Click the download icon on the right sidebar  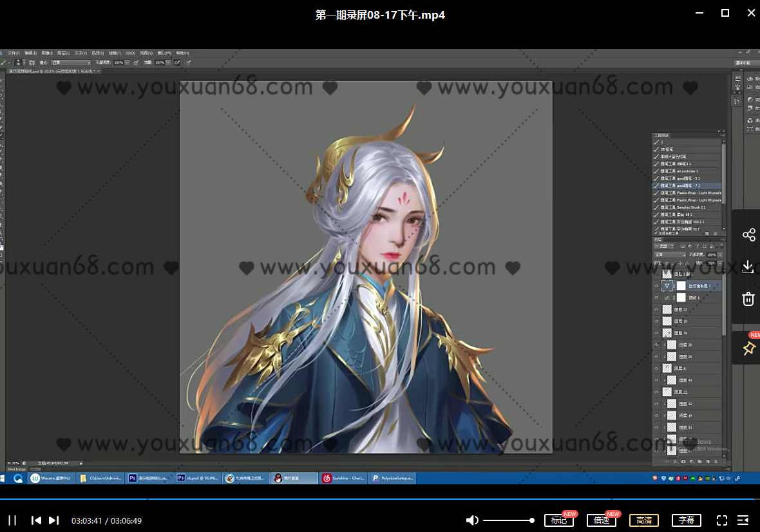[748, 266]
